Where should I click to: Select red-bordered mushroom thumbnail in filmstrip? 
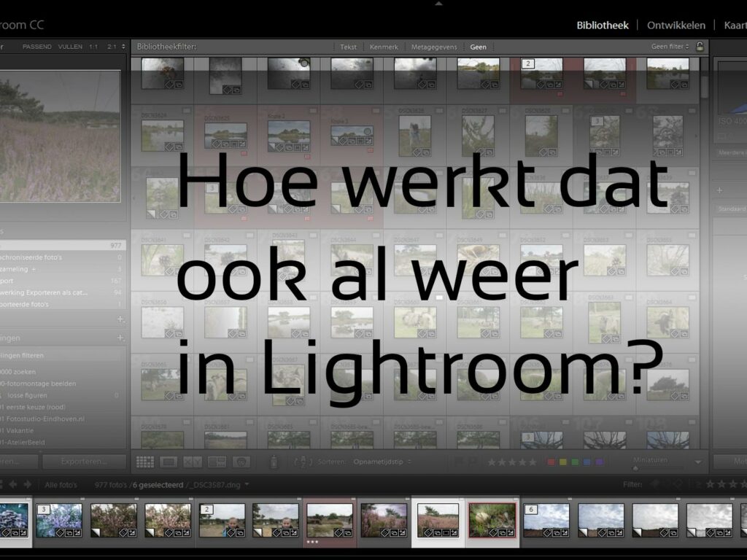[x=492, y=520]
